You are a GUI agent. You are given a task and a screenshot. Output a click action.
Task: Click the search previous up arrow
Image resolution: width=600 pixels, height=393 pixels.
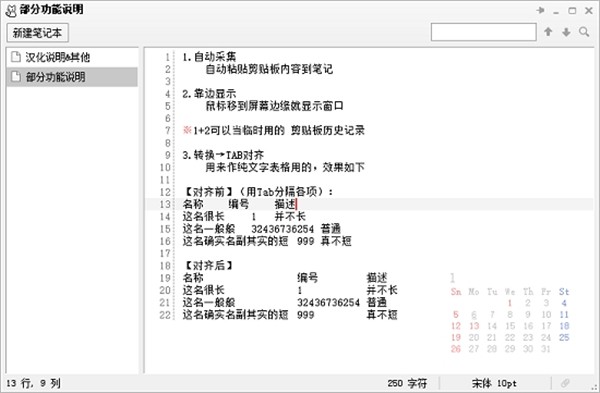coord(548,32)
